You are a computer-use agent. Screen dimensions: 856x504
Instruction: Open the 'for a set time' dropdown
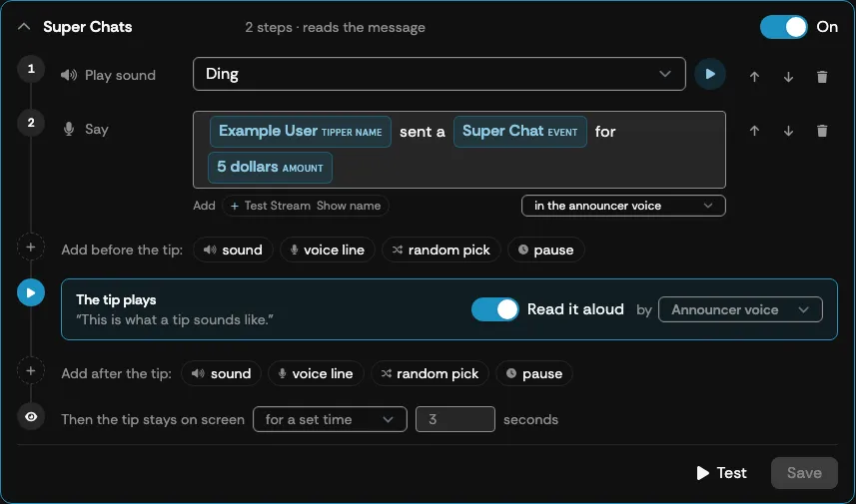(x=330, y=419)
